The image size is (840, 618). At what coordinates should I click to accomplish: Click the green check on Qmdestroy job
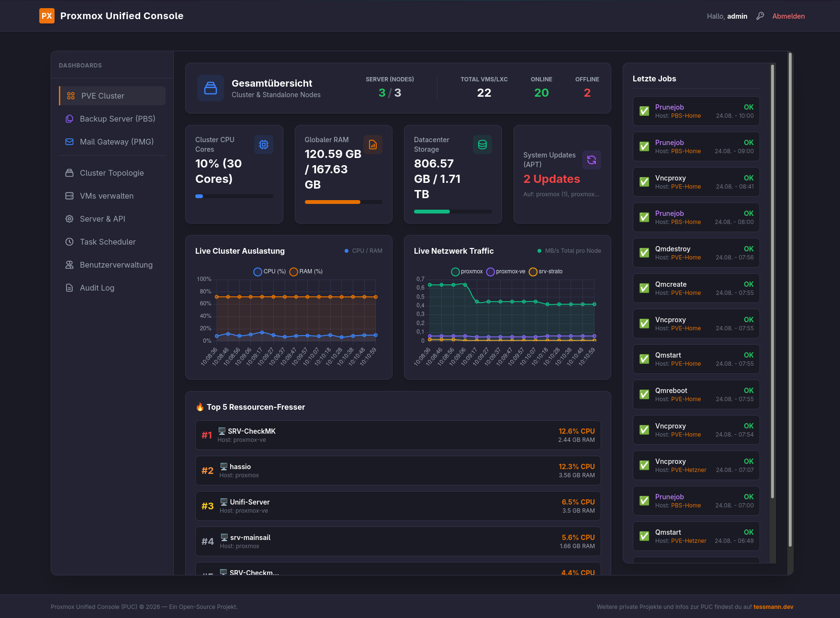pos(645,253)
